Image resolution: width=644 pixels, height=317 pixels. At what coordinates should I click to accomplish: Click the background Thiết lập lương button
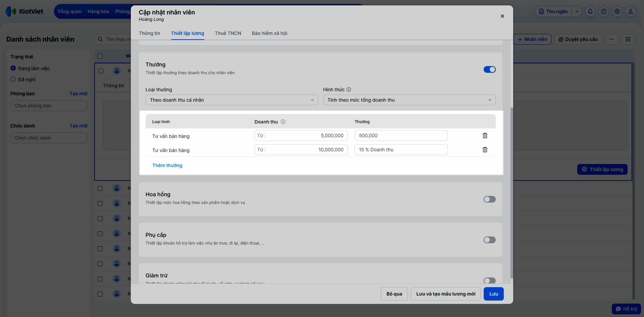click(x=602, y=169)
